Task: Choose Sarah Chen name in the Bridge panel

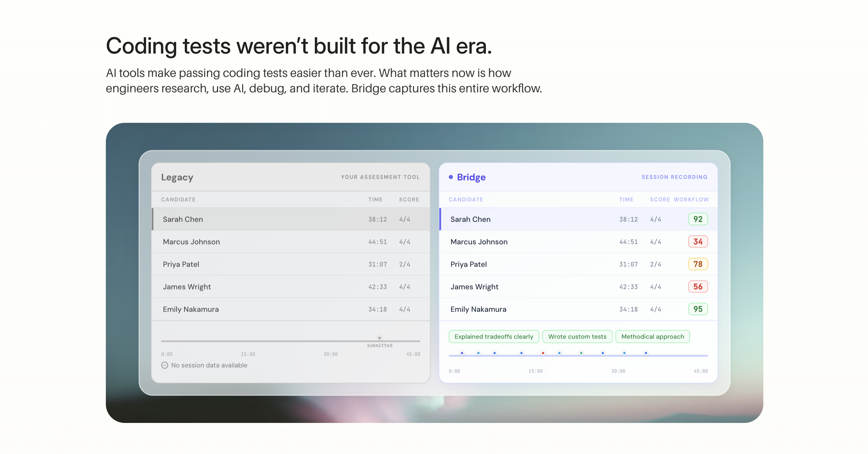Action: click(x=470, y=219)
